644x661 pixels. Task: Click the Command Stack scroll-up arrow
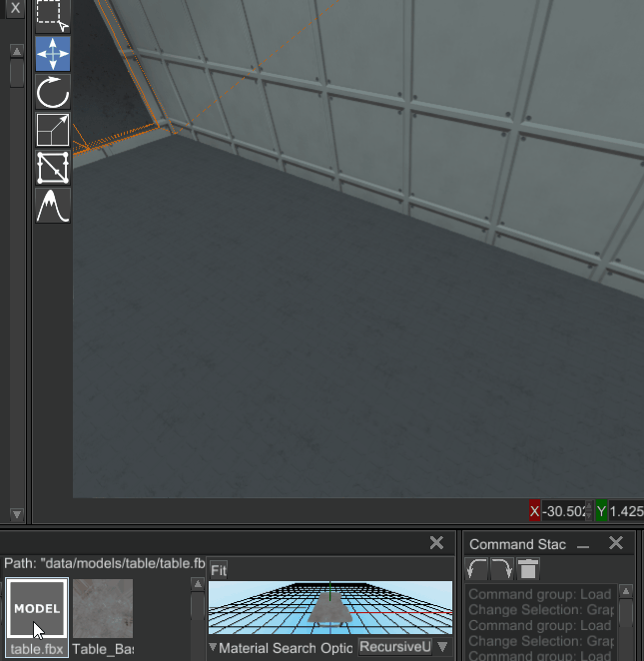coord(626,591)
